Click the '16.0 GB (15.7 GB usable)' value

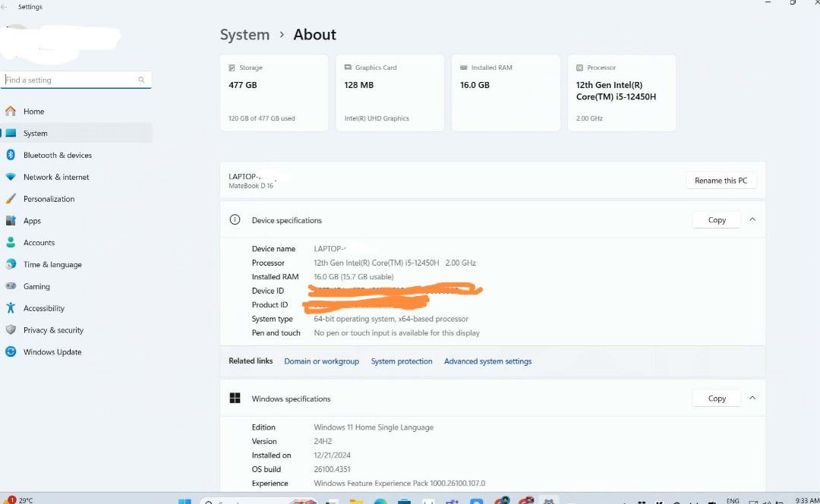click(354, 277)
